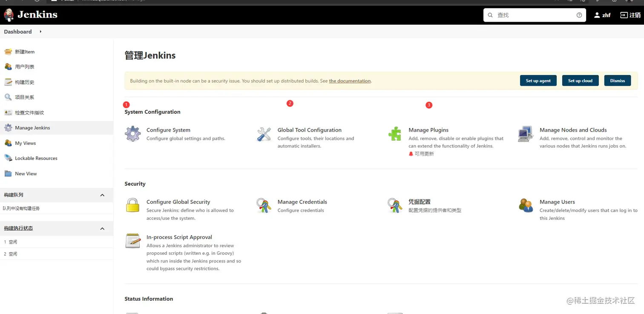
Task: Expand the Dashboard breadcrumb arrow
Action: (x=40, y=32)
